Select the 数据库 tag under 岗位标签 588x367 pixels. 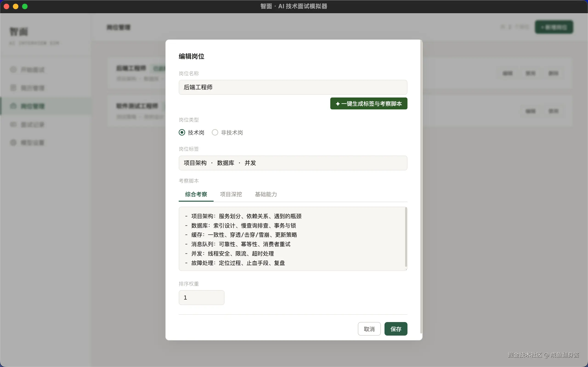[225, 163]
